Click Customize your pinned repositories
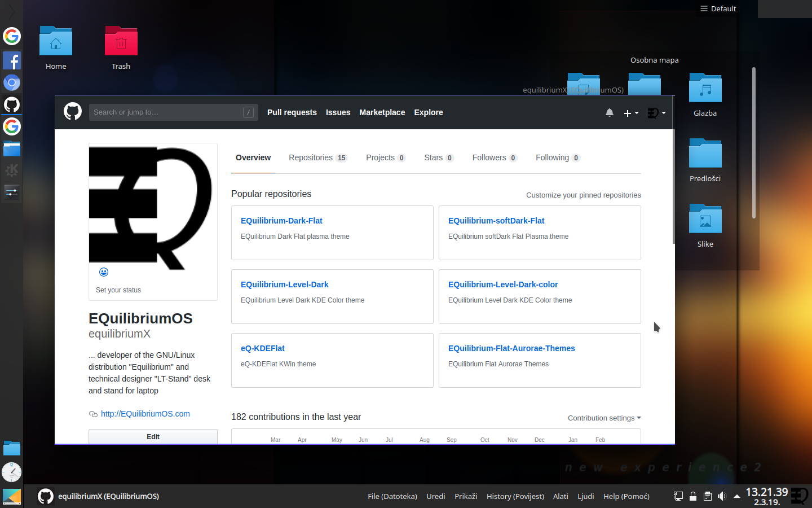Screen dimensions: 812x508 [584, 195]
